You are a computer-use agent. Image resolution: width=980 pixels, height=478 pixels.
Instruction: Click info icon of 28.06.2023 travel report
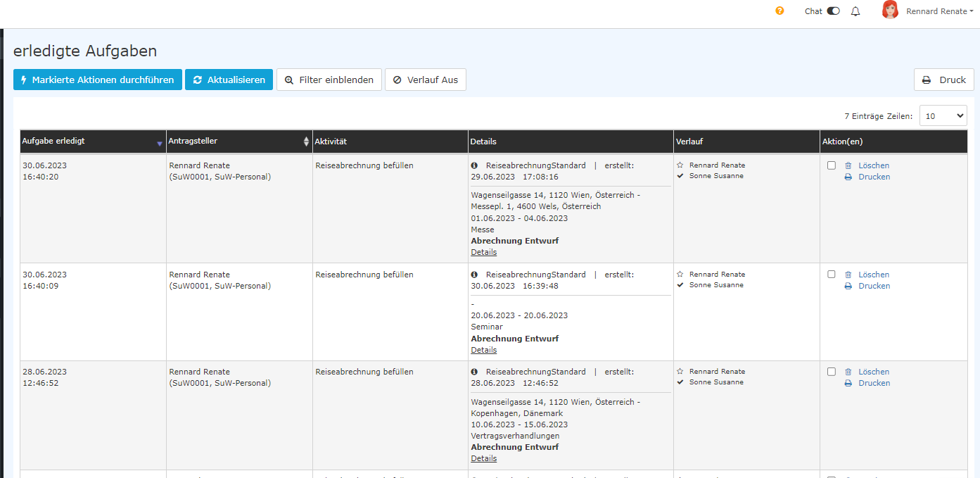(x=474, y=372)
